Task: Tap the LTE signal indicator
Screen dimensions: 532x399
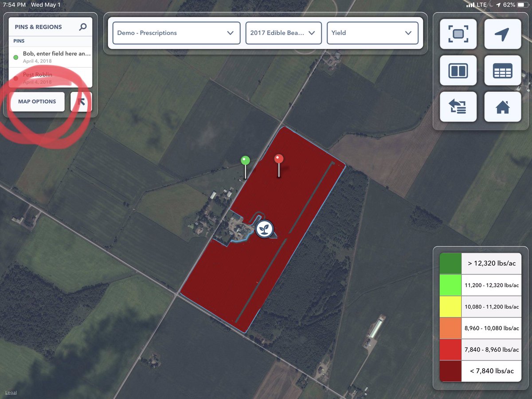Action: 477,5
